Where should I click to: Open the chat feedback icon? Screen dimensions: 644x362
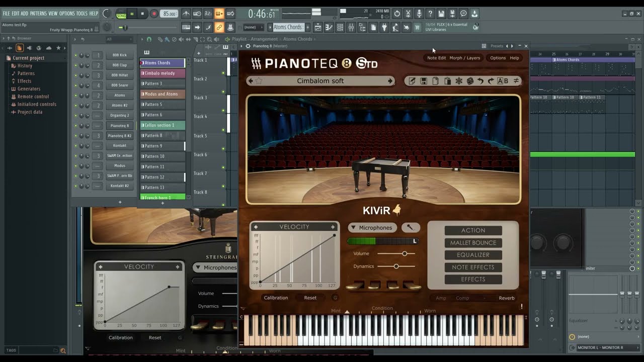(x=463, y=14)
